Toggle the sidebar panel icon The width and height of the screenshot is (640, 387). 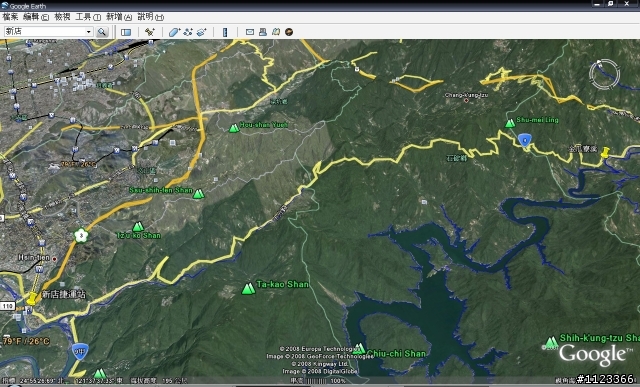tap(126, 32)
